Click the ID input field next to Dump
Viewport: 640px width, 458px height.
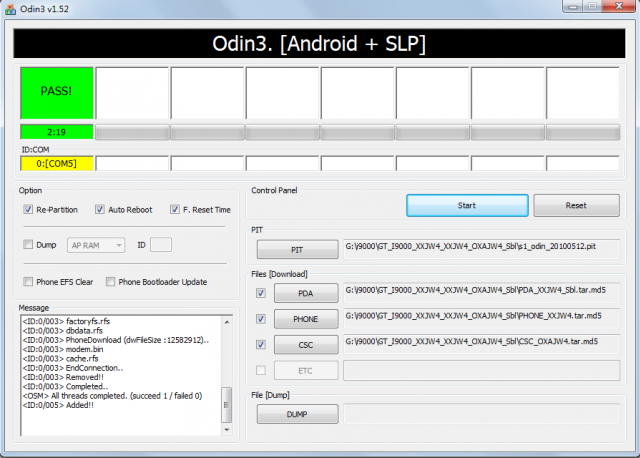(161, 245)
